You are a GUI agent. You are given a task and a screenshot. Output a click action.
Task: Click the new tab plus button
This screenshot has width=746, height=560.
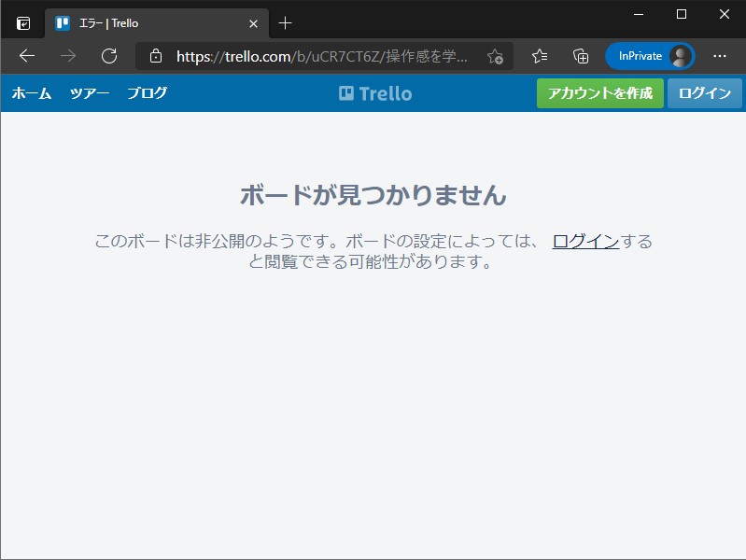pyautogui.click(x=285, y=22)
